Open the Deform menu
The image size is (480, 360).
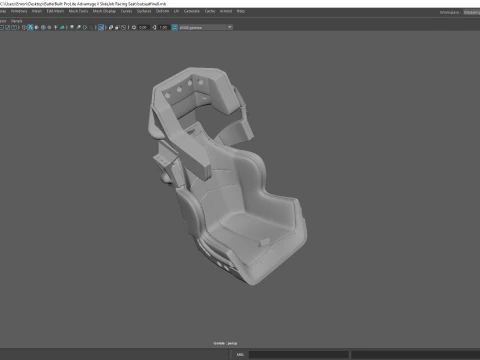162,11
